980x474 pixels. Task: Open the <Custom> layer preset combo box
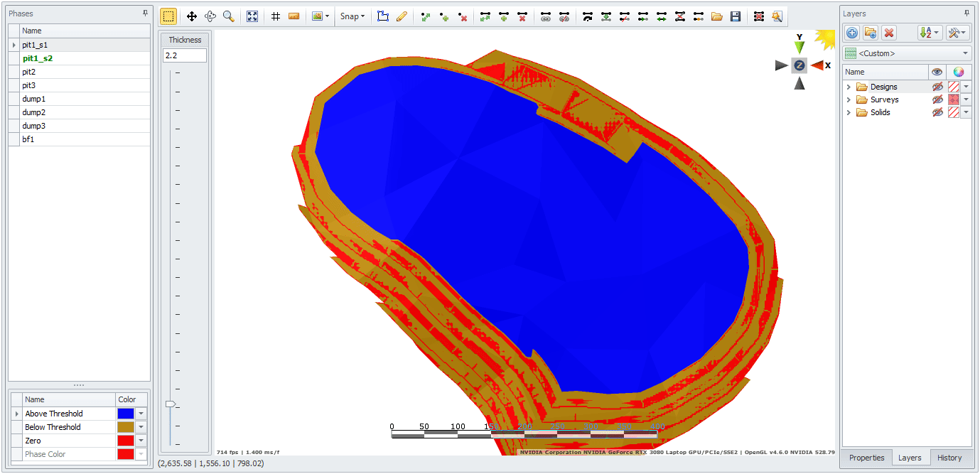(x=907, y=53)
